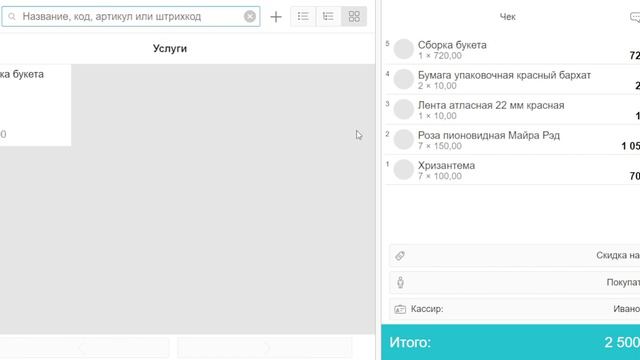
Task: Switch to grid tile view icon
Action: coord(354,16)
